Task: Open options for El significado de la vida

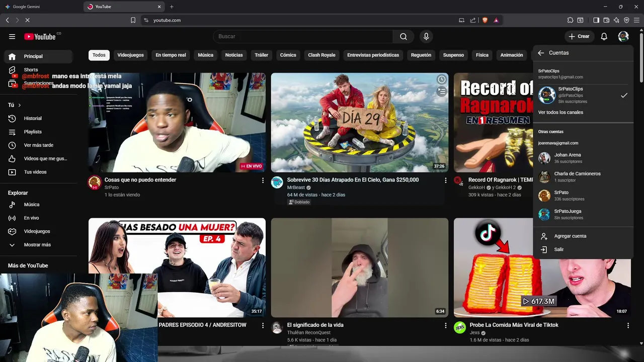Action: [x=445, y=325]
